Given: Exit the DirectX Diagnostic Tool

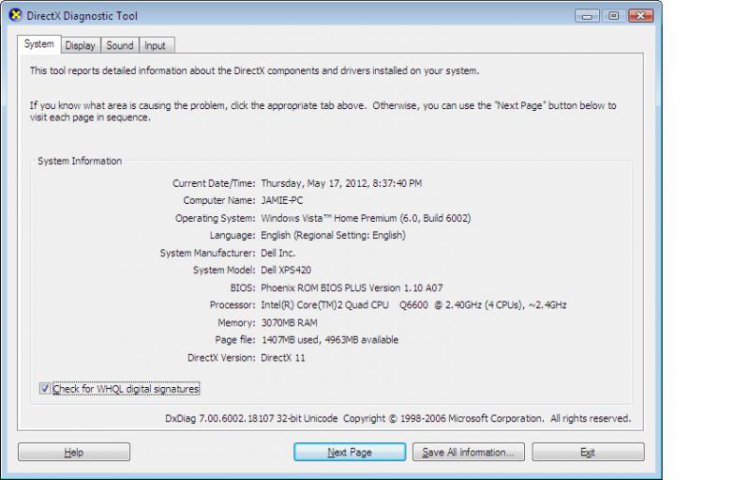Looking at the screenshot, I should (x=588, y=452).
